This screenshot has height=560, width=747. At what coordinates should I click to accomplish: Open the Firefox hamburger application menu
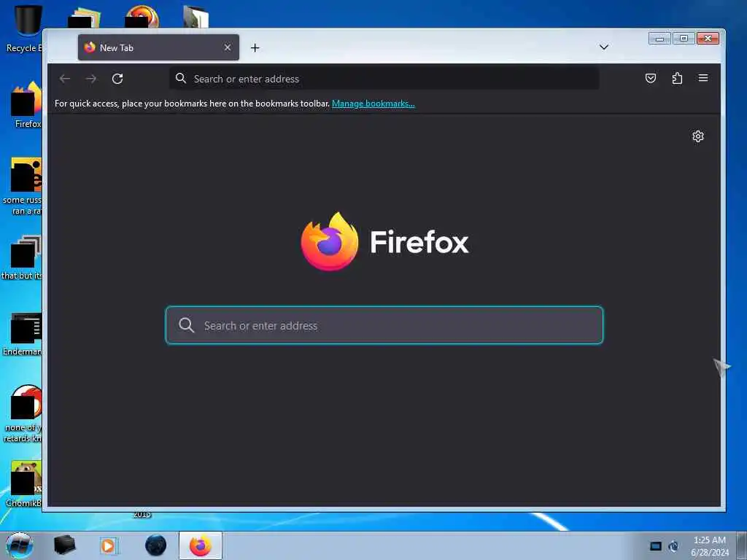(x=703, y=78)
